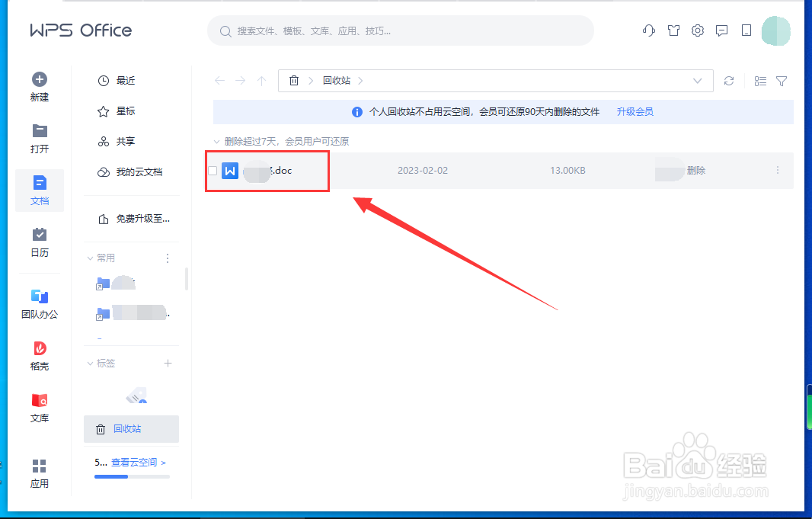Click the 升级会员 link
This screenshot has height=519, width=812.
636,111
